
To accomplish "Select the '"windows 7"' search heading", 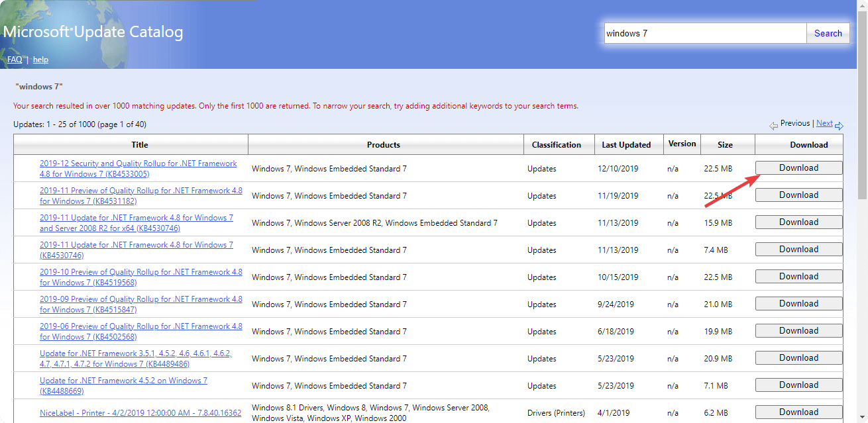I will tap(39, 87).
